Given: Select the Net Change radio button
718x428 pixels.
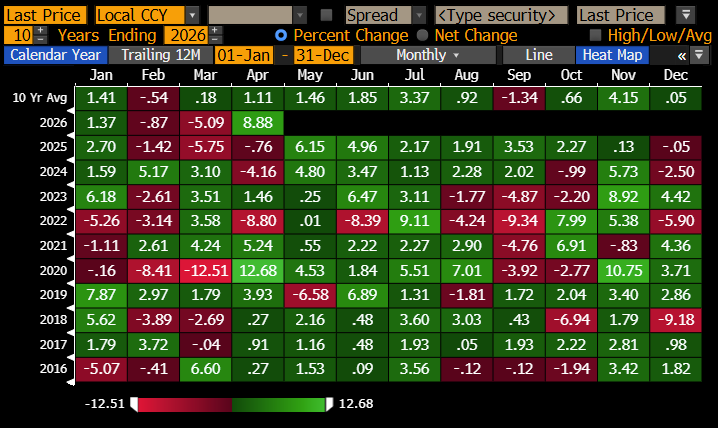Looking at the screenshot, I should pyautogui.click(x=424, y=35).
